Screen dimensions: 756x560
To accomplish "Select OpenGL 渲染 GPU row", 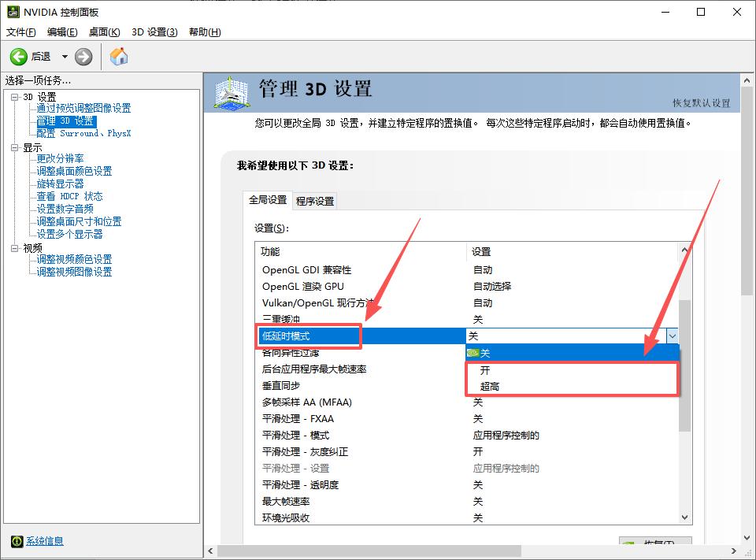I will click(467, 287).
